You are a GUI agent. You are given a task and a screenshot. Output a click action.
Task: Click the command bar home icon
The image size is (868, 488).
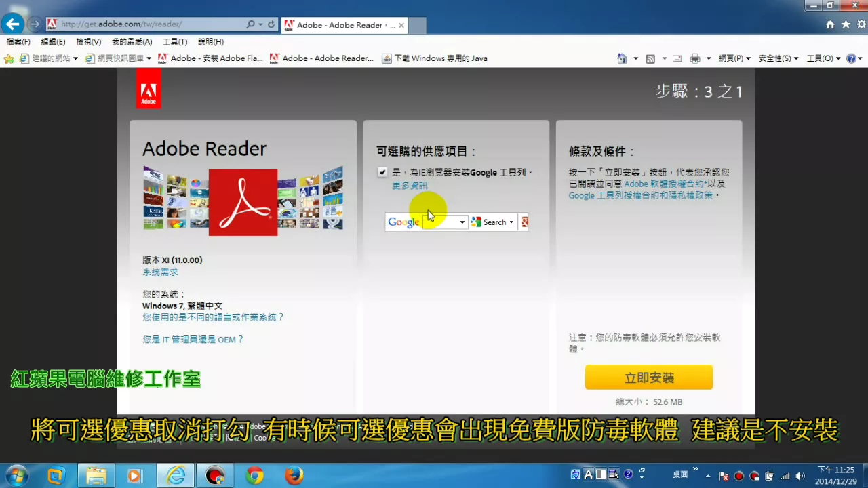click(622, 58)
